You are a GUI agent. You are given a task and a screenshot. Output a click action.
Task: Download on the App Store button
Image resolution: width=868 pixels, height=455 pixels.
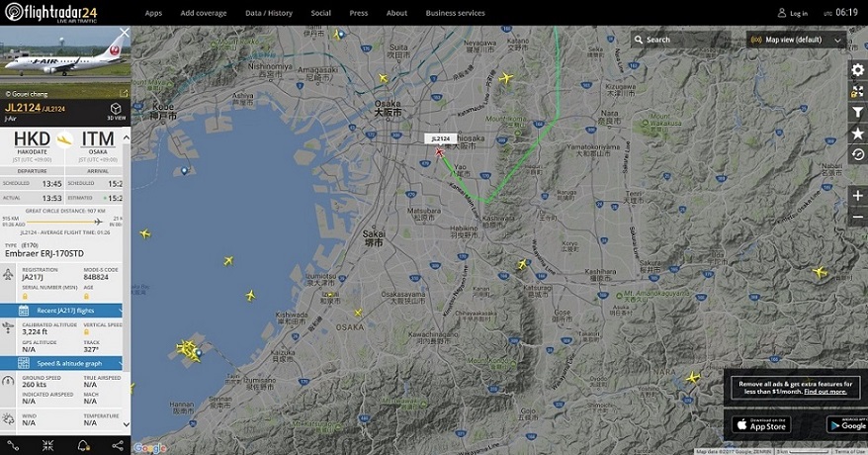click(x=761, y=425)
